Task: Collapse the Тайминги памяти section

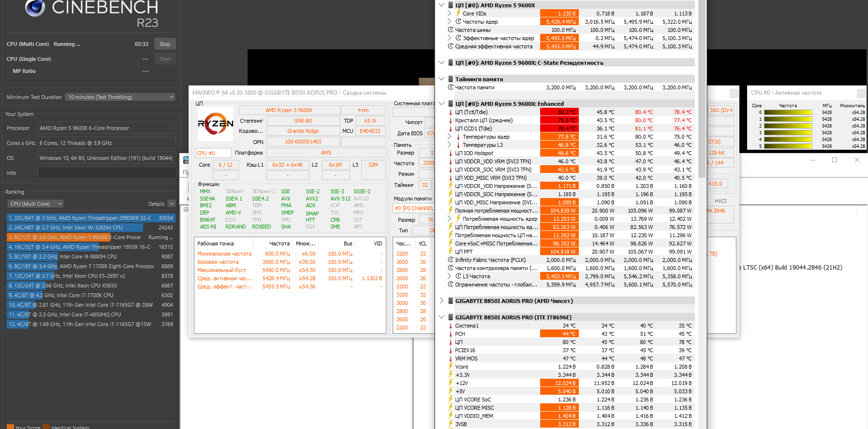Action: 441,79
